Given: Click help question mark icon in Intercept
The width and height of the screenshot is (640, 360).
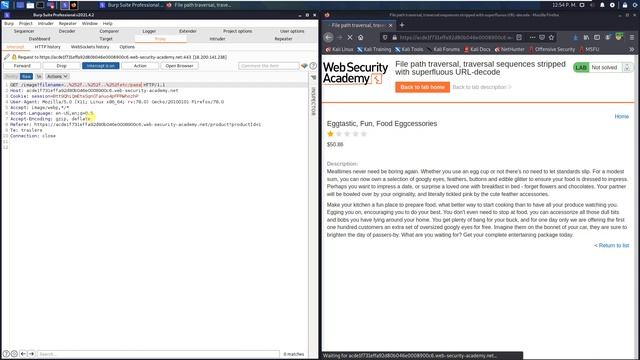Looking at the screenshot, I should pyautogui.click(x=313, y=66).
